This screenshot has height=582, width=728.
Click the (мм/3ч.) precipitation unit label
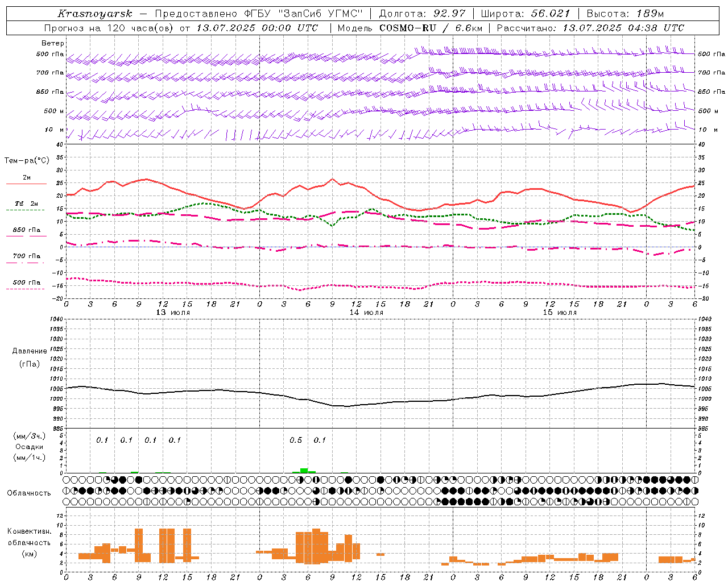[30, 436]
